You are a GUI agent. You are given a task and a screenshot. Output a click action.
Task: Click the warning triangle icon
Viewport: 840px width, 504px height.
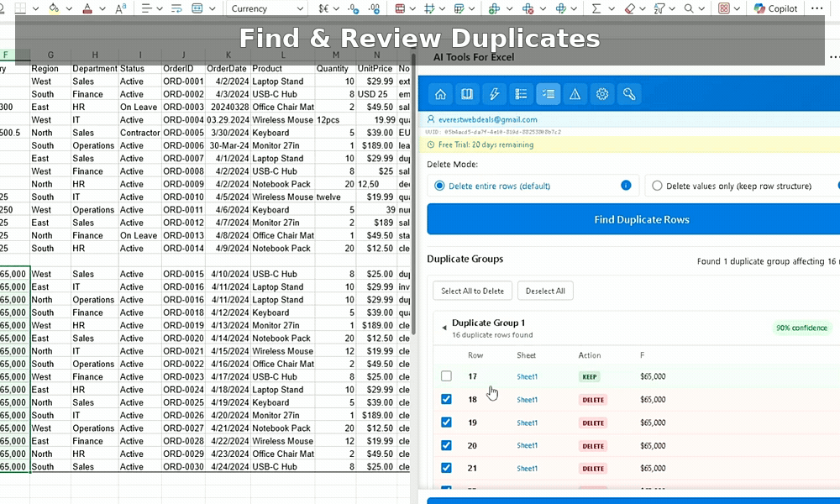pyautogui.click(x=575, y=94)
